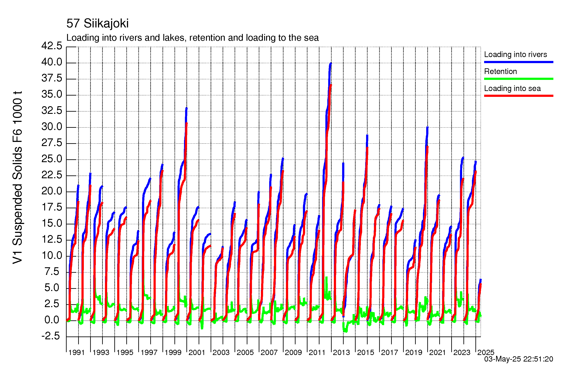
Task: Click the subtitle about loading, retention and sea
Action: point(193,38)
